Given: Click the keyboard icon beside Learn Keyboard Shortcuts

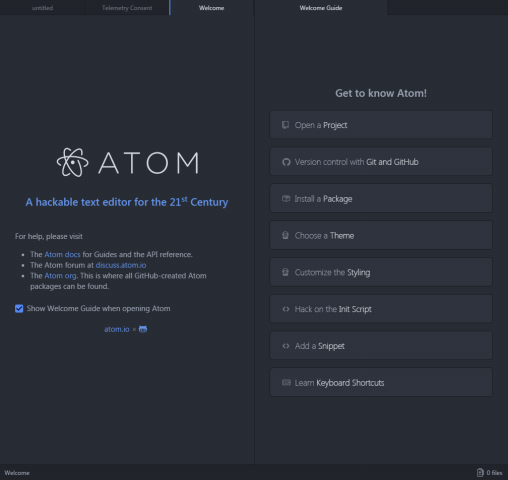Looking at the screenshot, I should [x=286, y=382].
